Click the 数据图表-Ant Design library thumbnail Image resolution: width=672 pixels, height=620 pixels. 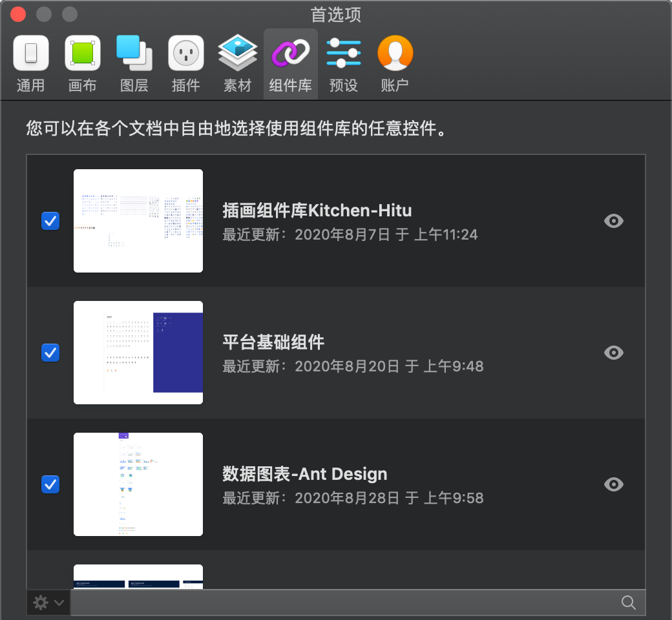click(138, 484)
